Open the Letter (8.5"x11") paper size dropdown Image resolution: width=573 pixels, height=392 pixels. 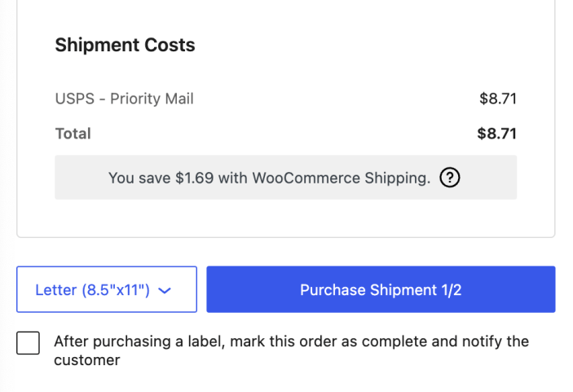[x=106, y=289]
